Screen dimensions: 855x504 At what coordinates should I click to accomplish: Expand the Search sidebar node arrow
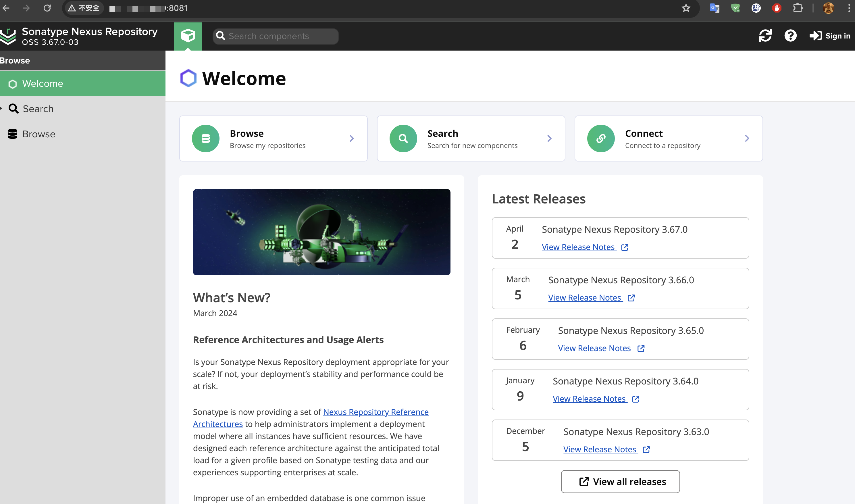tap(1, 109)
